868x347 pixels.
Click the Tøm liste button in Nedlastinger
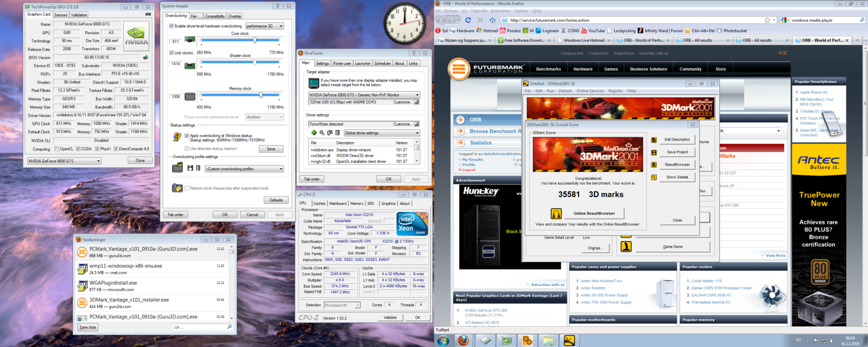click(88, 327)
